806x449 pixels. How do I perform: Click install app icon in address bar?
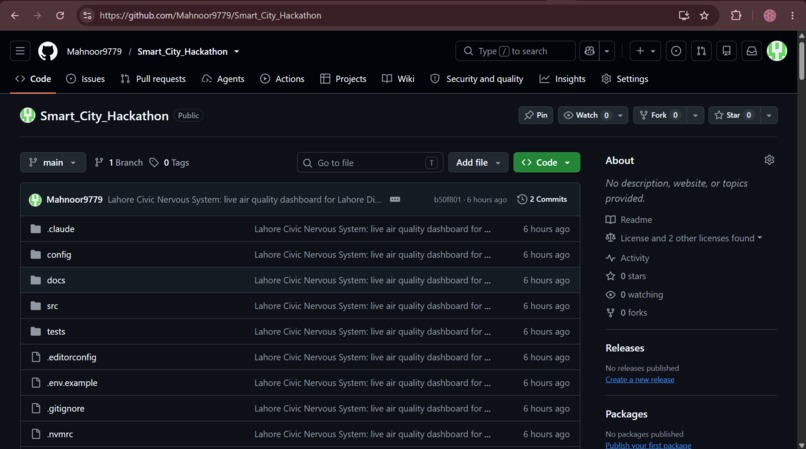684,15
